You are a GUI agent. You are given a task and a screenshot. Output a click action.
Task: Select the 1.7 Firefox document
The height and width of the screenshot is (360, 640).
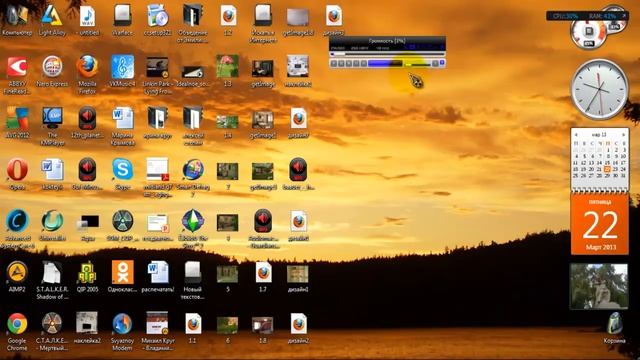tap(263, 276)
